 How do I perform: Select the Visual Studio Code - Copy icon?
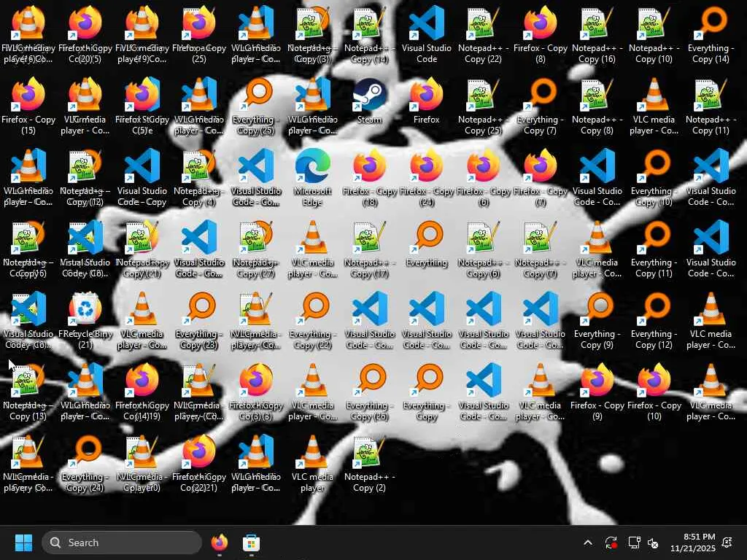click(x=142, y=178)
